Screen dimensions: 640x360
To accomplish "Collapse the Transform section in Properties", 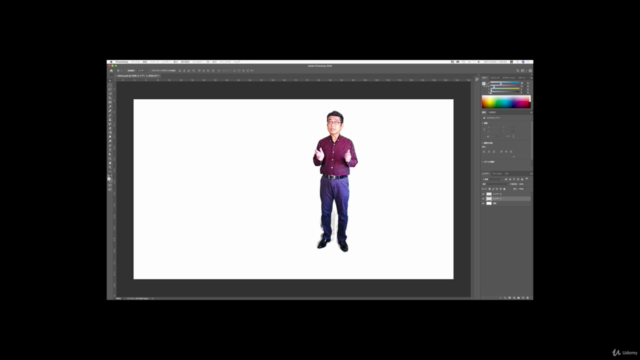I will coord(483,123).
